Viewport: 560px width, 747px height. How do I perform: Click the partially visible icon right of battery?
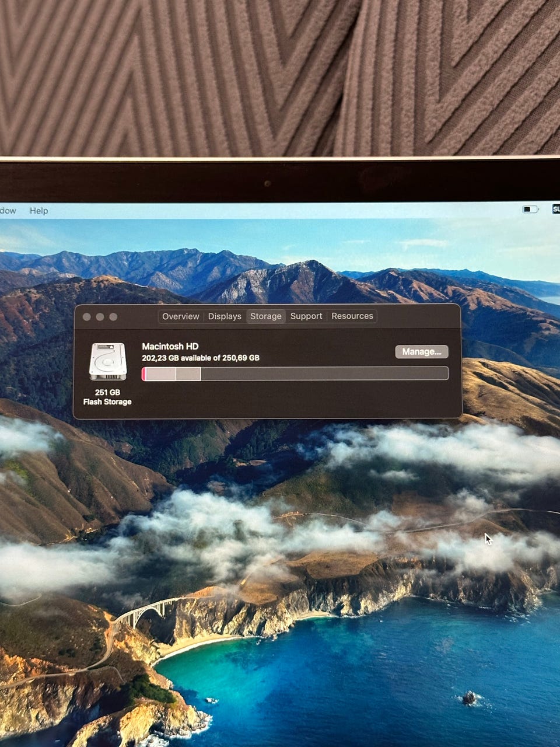point(556,209)
